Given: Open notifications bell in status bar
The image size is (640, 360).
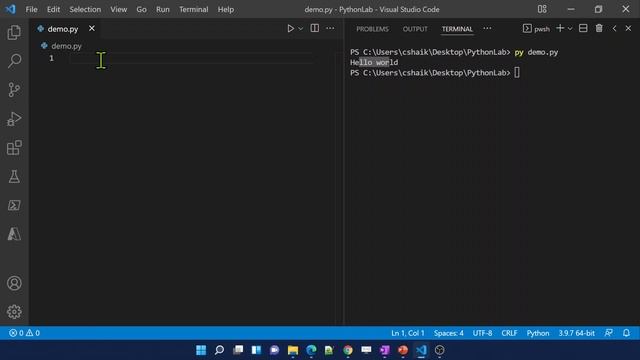Looking at the screenshot, I should (627, 333).
